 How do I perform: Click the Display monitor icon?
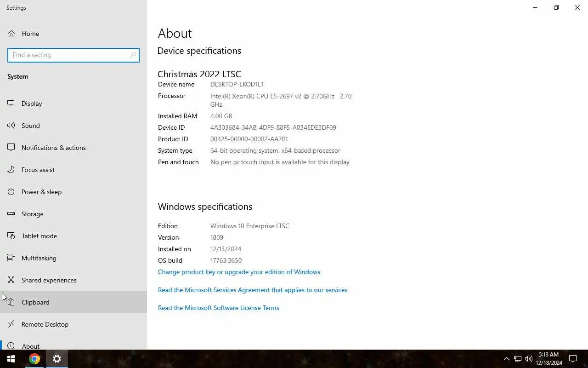click(11, 103)
